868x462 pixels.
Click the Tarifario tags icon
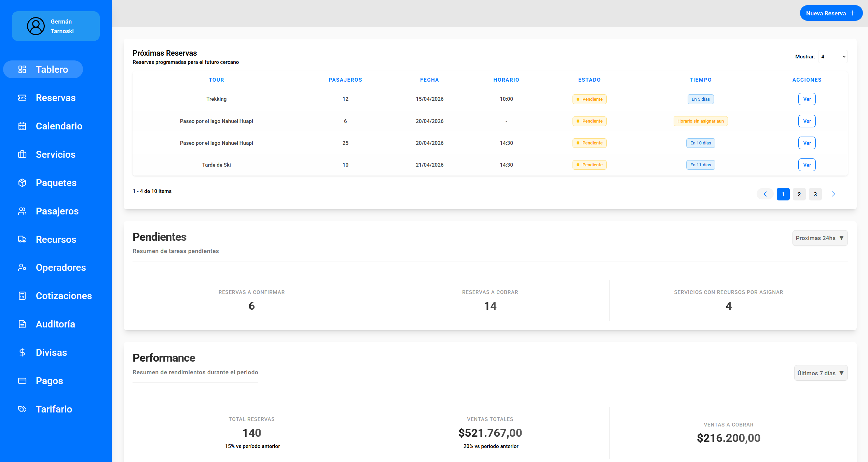pos(22,409)
